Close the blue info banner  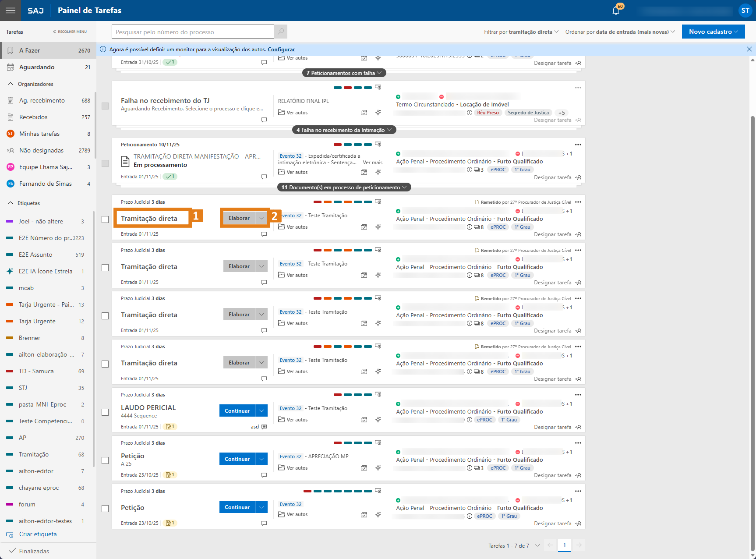coord(749,50)
